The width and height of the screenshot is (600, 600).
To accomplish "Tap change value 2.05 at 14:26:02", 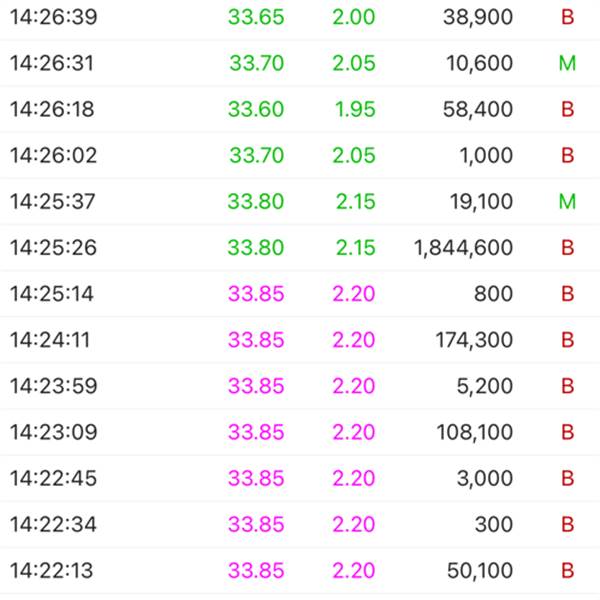I will click(x=354, y=155).
